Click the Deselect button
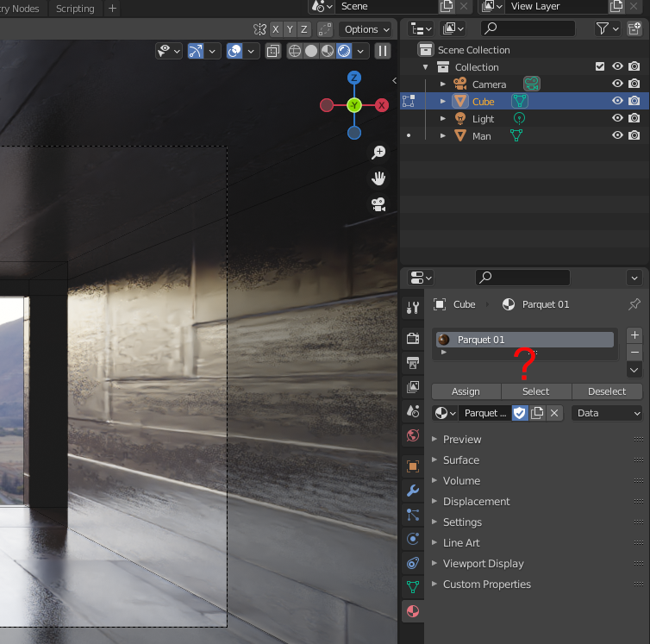 tap(607, 391)
